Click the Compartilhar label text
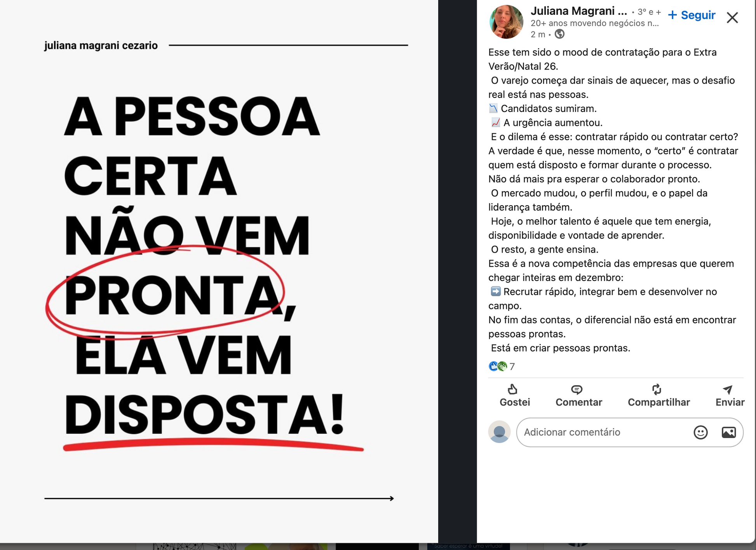The width and height of the screenshot is (756, 550). [x=659, y=402]
